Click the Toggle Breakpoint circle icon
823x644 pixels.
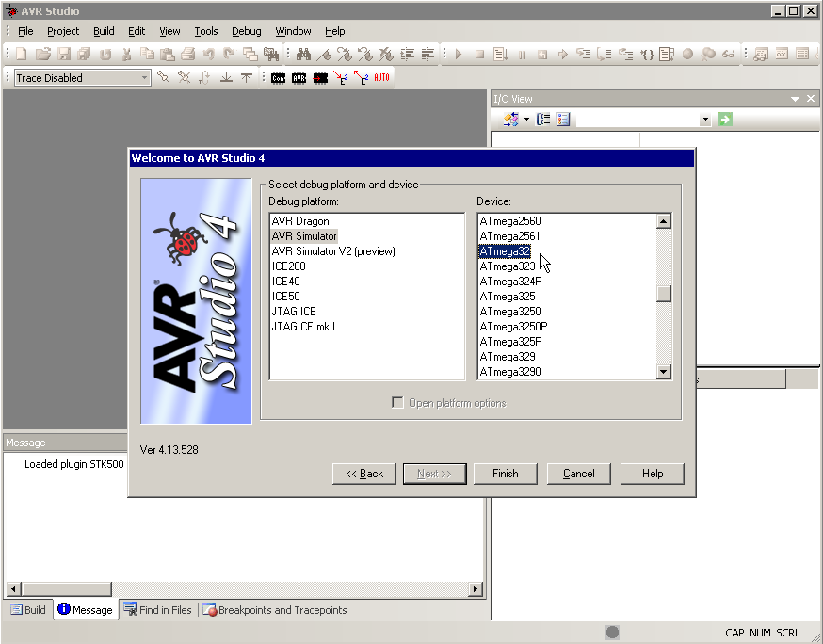click(x=687, y=54)
